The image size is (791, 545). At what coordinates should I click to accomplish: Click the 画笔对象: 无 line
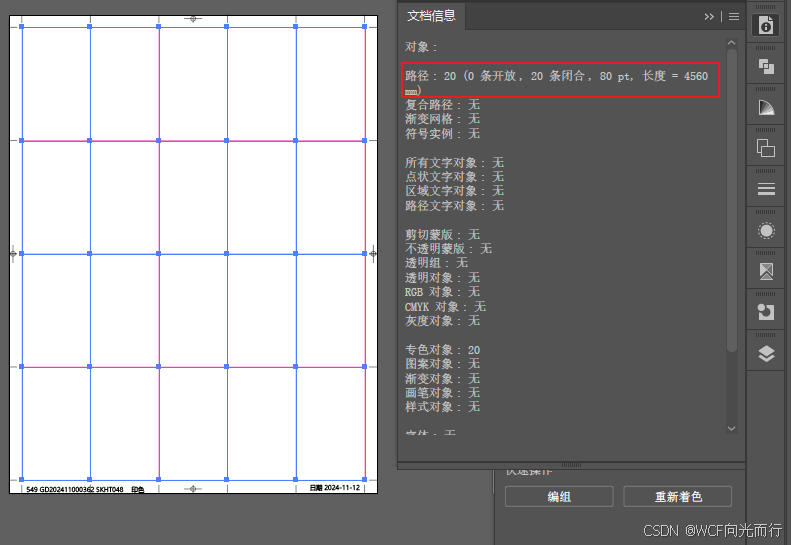pyautogui.click(x=442, y=393)
